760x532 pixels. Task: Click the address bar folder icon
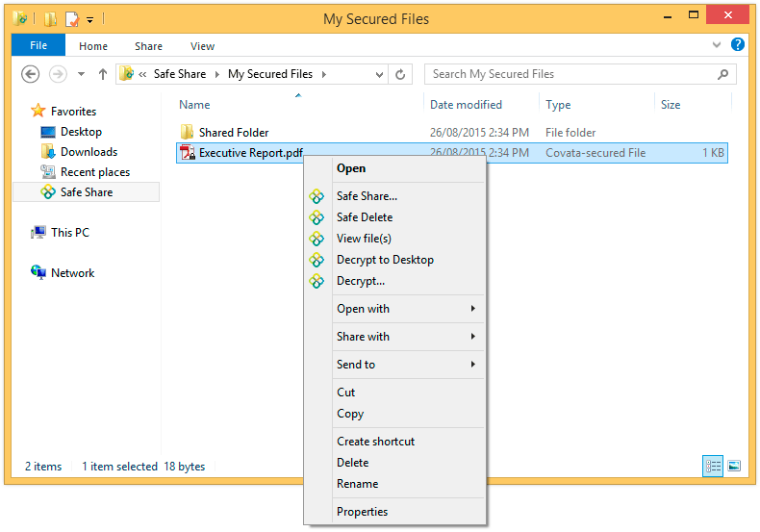[x=126, y=74]
